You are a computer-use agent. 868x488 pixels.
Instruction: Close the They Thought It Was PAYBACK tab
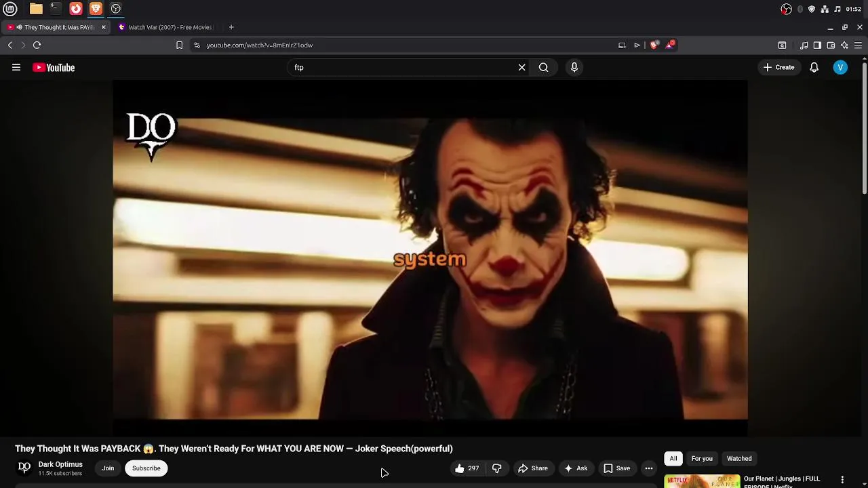103,27
